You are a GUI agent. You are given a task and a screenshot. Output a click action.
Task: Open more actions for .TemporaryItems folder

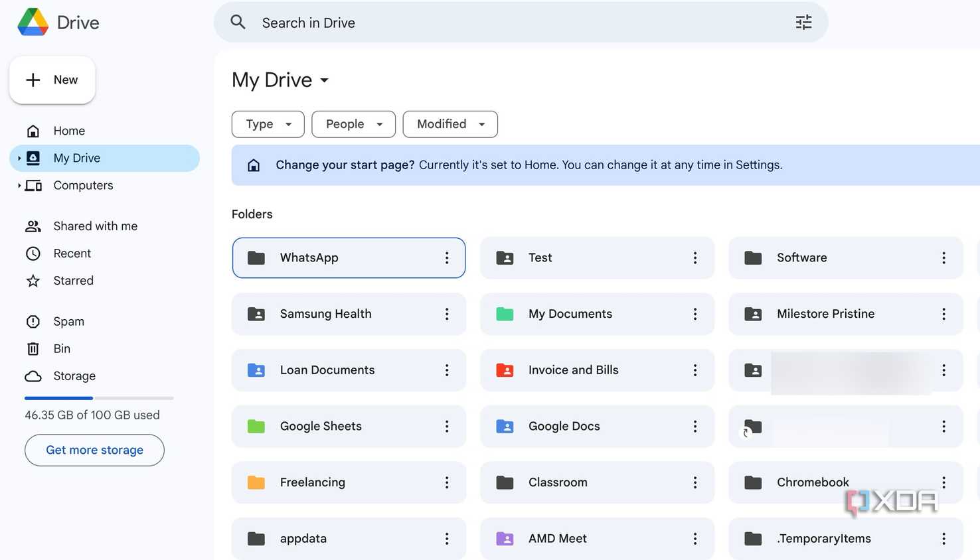click(x=943, y=539)
